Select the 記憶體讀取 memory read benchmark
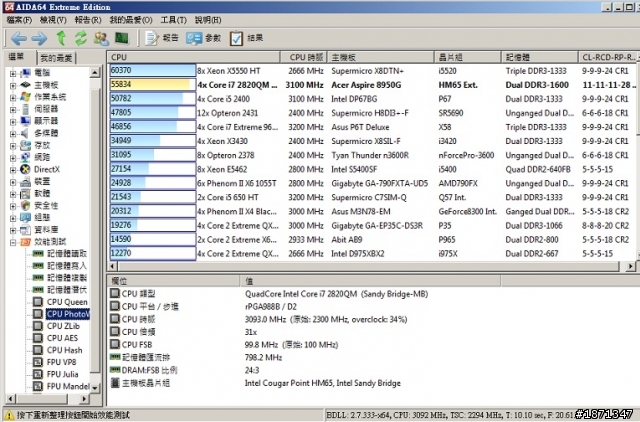 pos(67,254)
